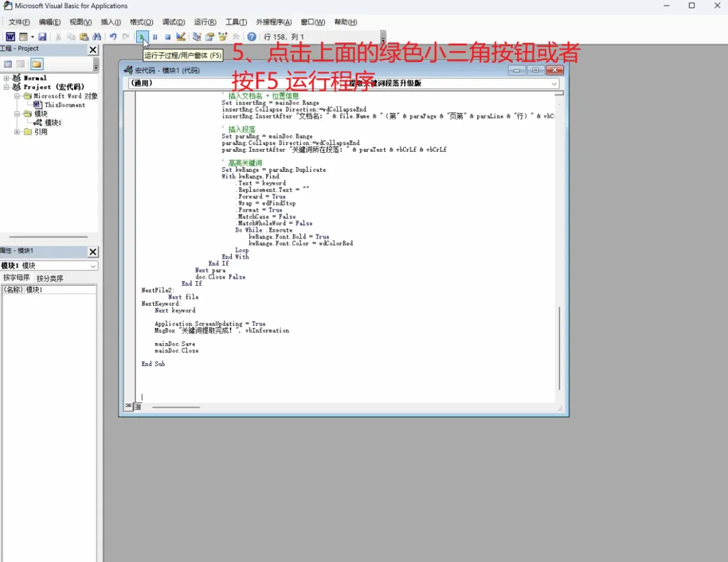Viewport: 728px width, 562px height.
Task: Open standard toolbar options overflow arrow
Action: [383, 38]
